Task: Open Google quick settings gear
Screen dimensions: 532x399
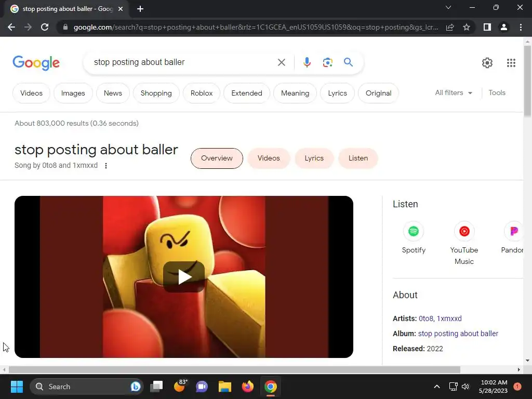Action: (487, 63)
